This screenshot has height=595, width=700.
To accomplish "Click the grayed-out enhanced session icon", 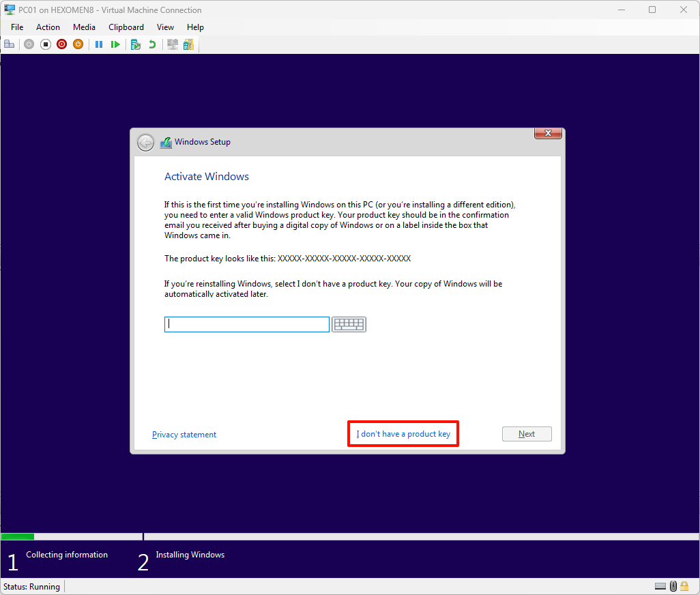I will (173, 44).
